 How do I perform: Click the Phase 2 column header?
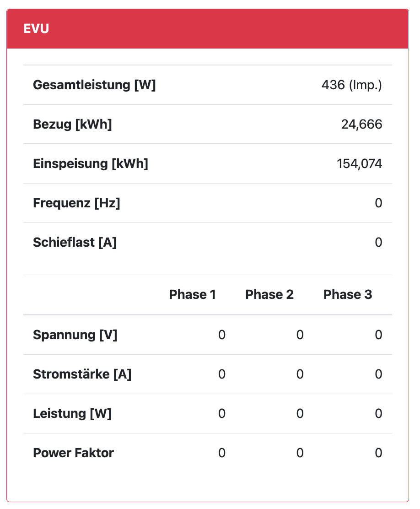(269, 295)
